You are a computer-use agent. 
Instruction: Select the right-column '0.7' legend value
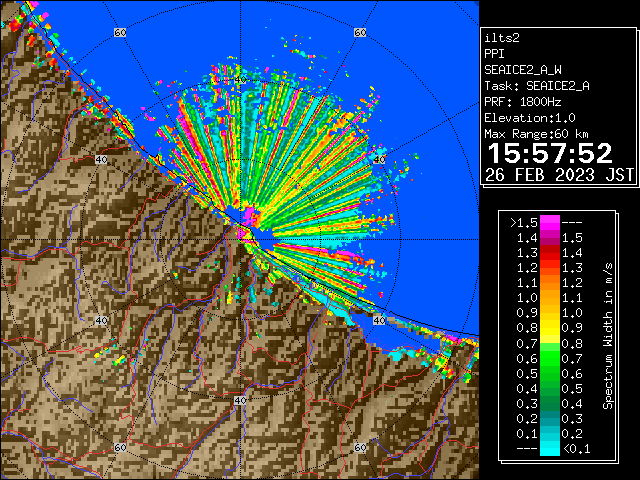point(572,358)
